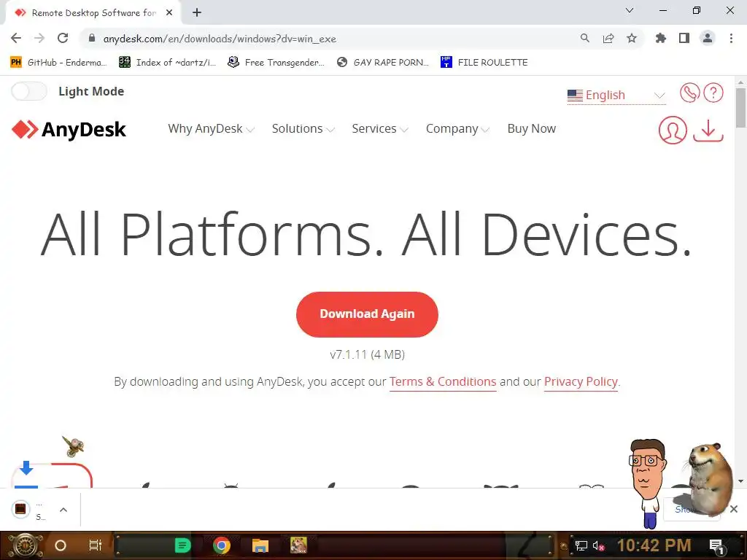Click the AnyDesk logo
Screen dimensions: 747x560
(69, 130)
